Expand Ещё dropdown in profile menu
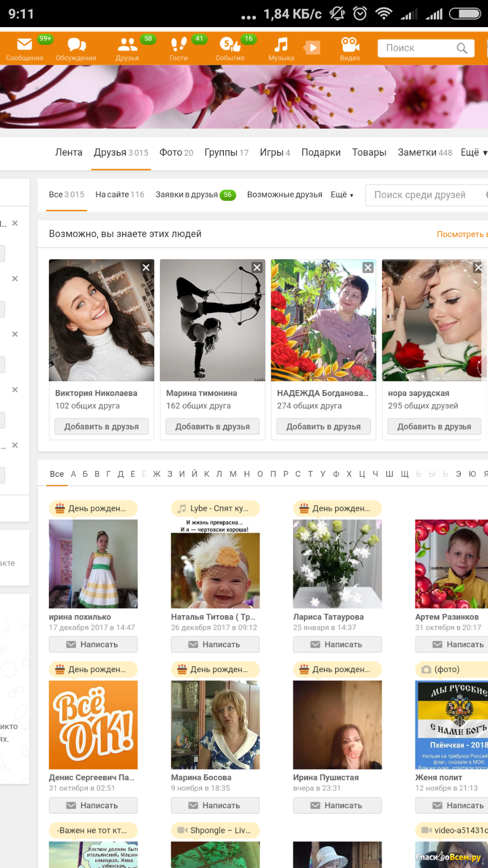Viewport: 488px width, 868px height. coord(474,152)
